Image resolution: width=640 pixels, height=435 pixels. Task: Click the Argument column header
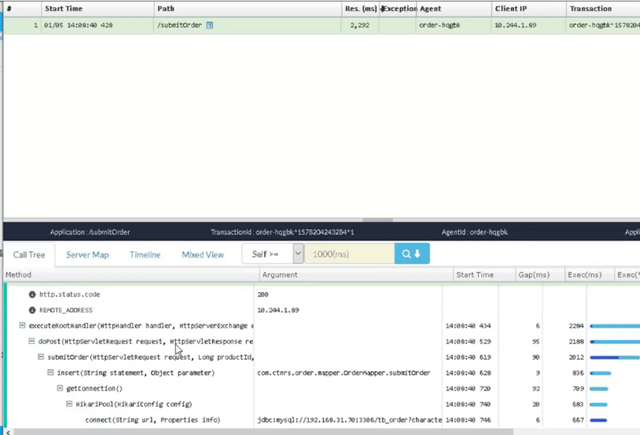coord(356,275)
